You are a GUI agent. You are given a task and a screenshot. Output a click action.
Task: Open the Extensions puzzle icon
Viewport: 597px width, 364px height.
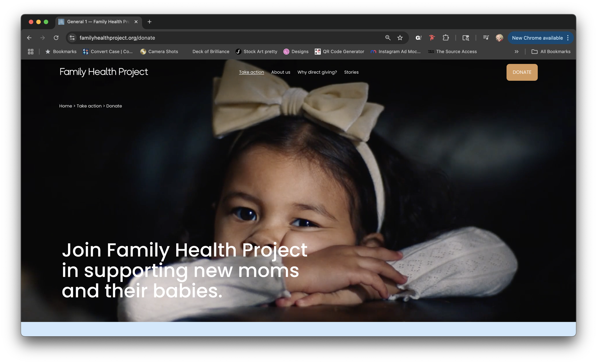[x=446, y=38]
